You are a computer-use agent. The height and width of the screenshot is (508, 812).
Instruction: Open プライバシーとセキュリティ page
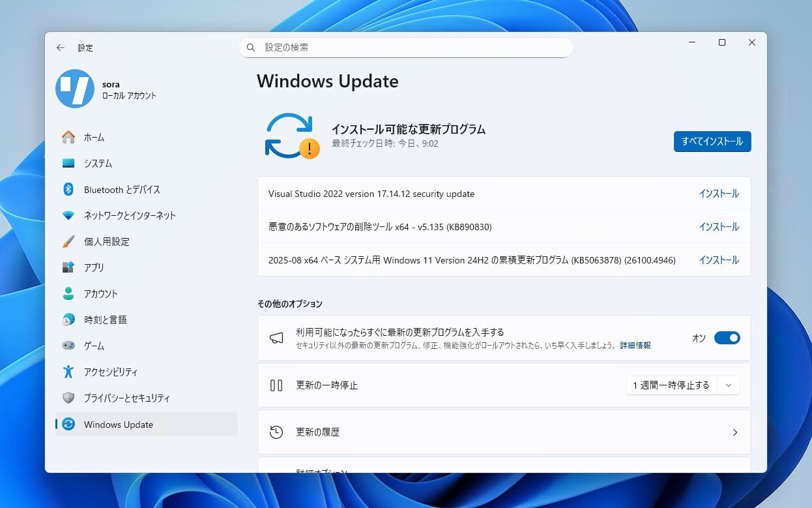147,398
